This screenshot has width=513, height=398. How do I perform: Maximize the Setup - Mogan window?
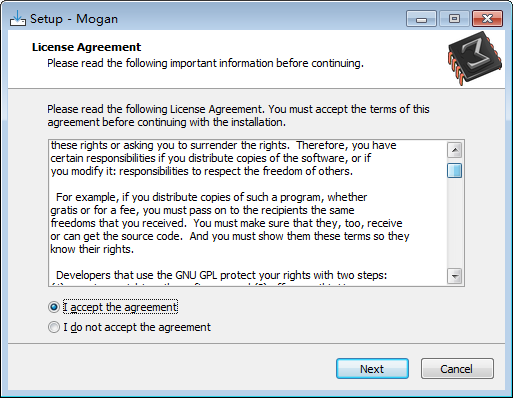tap(454, 19)
